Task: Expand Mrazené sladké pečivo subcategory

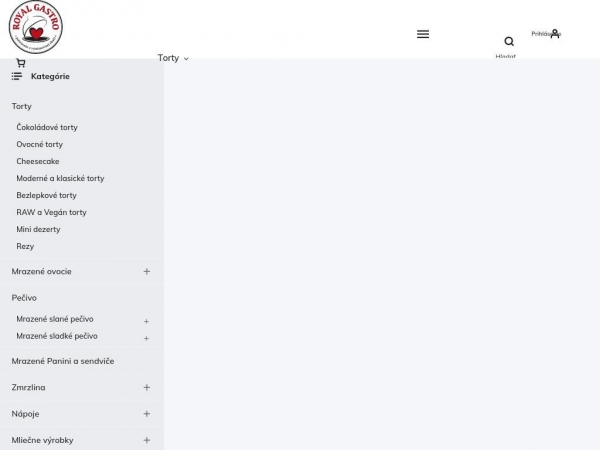Action: (146, 339)
